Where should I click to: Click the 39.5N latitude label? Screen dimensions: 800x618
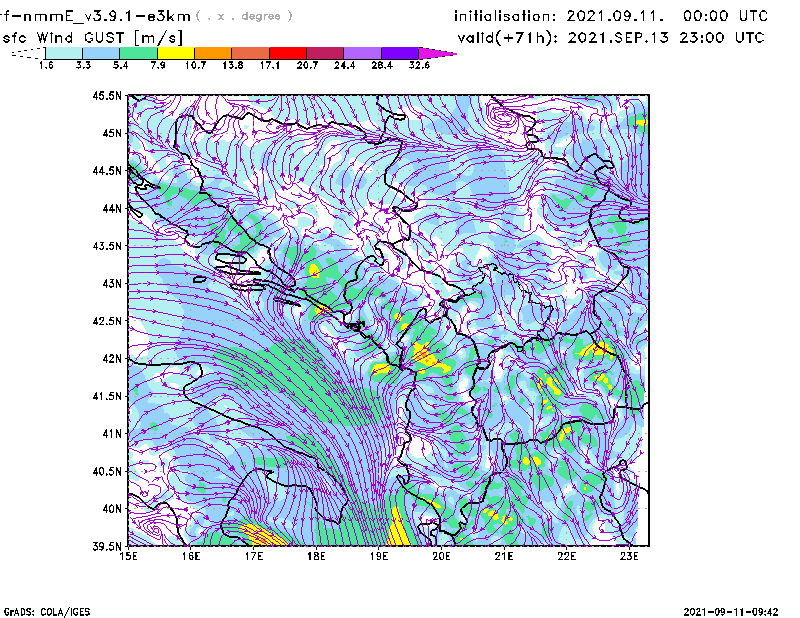[x=107, y=546]
